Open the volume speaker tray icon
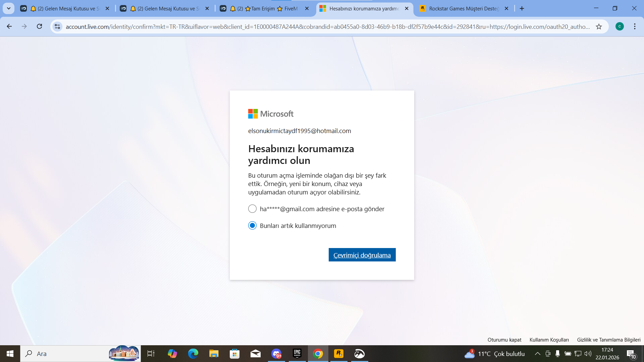 click(x=588, y=354)
